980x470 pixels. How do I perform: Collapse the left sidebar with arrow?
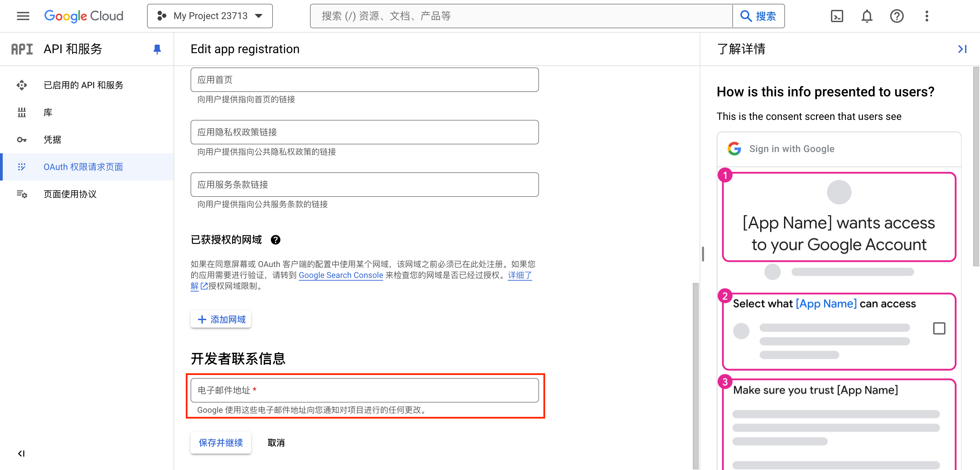click(x=21, y=454)
